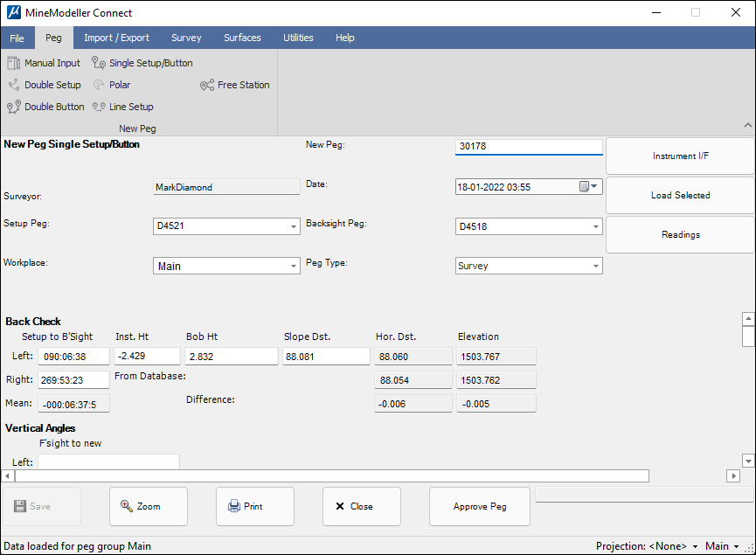
Task: Expand the Setup Peg dropdown
Action: point(294,227)
